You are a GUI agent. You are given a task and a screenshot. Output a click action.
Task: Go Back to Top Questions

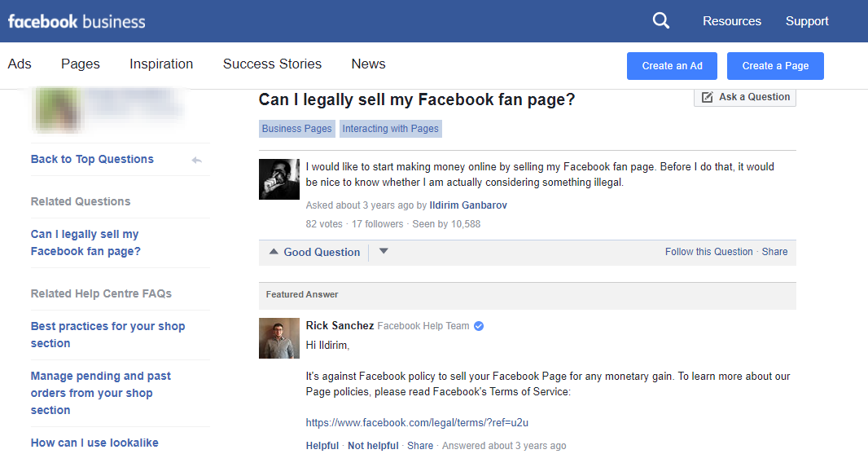coord(92,159)
